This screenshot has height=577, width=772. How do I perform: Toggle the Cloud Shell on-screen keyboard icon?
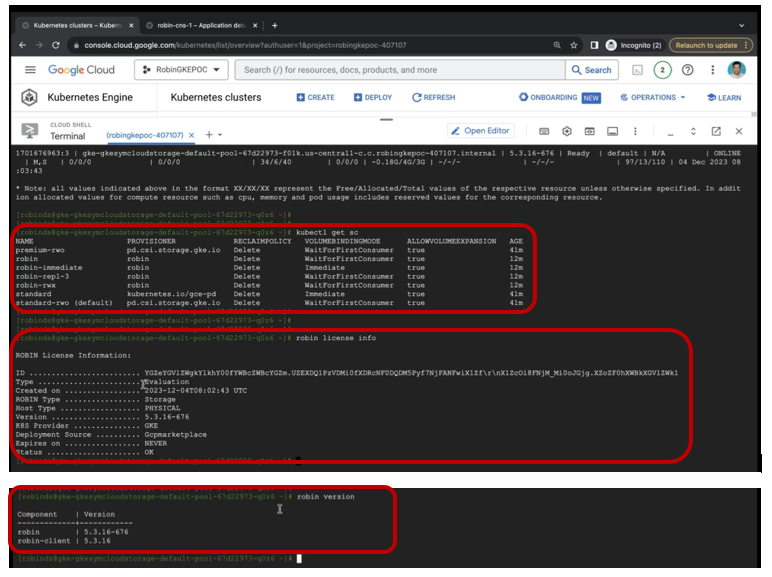point(544,131)
